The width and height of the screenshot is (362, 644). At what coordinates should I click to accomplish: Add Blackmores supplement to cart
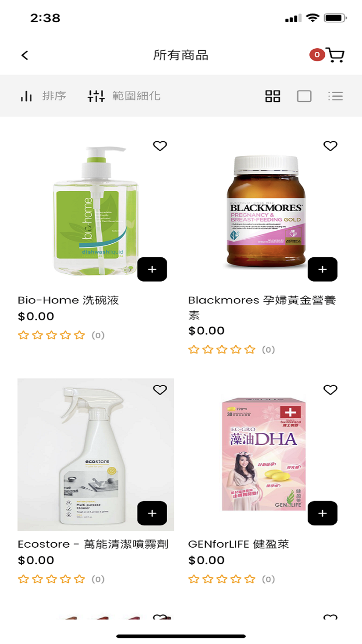coord(323,269)
